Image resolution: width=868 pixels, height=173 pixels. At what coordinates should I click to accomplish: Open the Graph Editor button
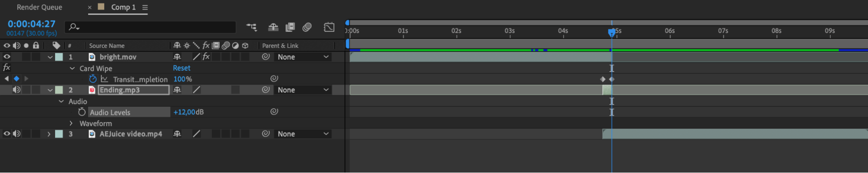329,27
